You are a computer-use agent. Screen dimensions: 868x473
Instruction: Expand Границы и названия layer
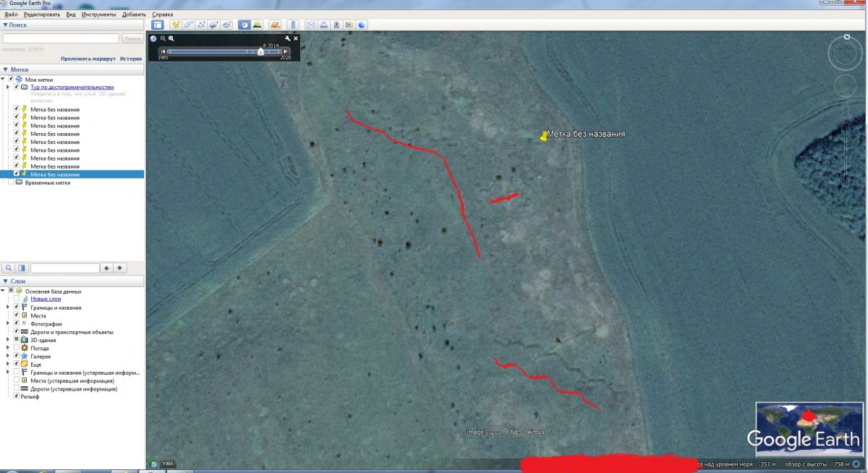[8, 307]
